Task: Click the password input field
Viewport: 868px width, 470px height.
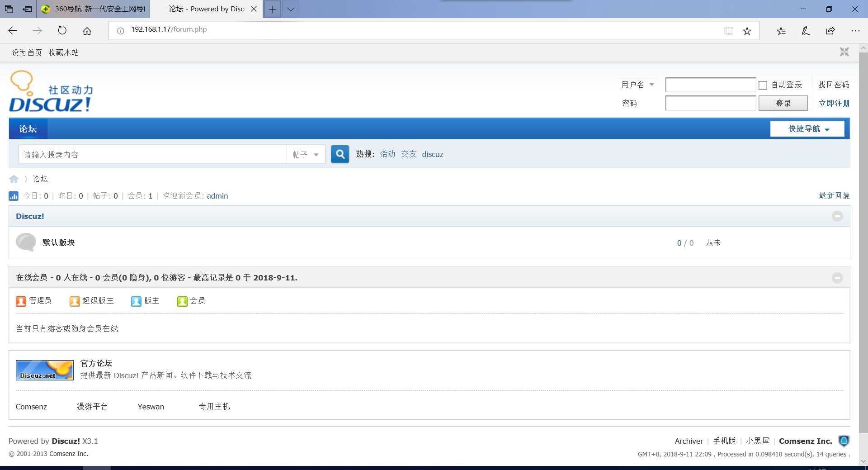Action: click(711, 103)
